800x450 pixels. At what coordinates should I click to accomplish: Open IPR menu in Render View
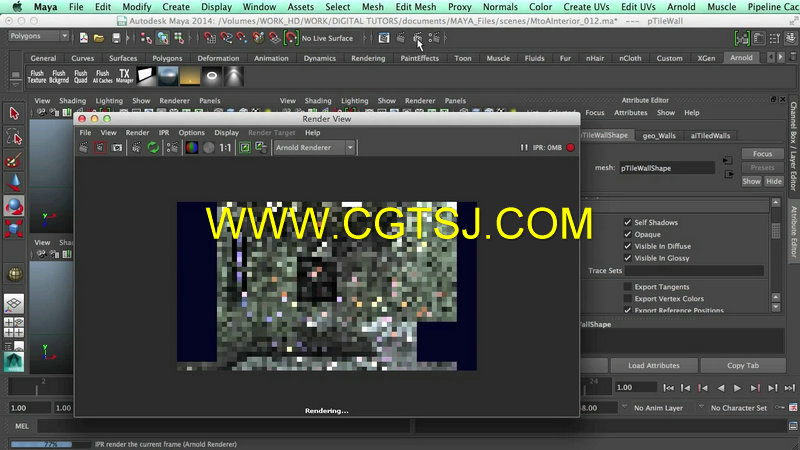pos(164,133)
